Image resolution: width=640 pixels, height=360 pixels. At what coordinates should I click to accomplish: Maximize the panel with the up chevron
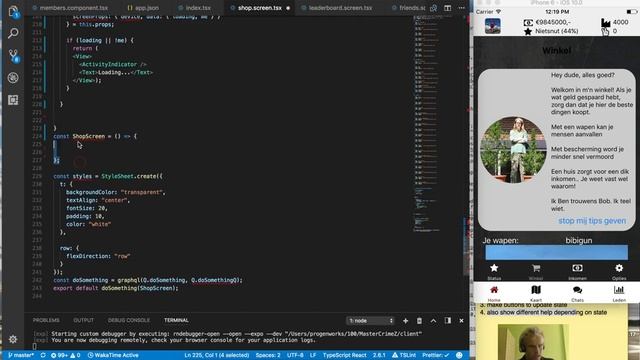tap(433, 321)
